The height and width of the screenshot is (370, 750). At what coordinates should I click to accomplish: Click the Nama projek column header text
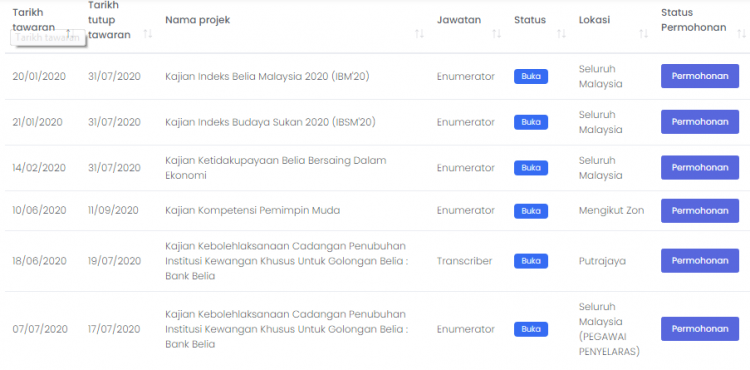tap(198, 20)
